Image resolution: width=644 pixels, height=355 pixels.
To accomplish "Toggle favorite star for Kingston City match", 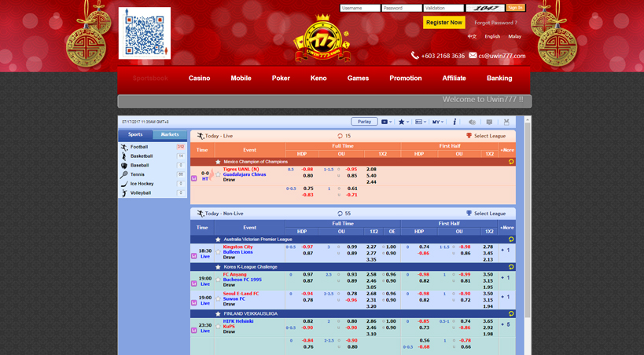I will click(x=218, y=252).
